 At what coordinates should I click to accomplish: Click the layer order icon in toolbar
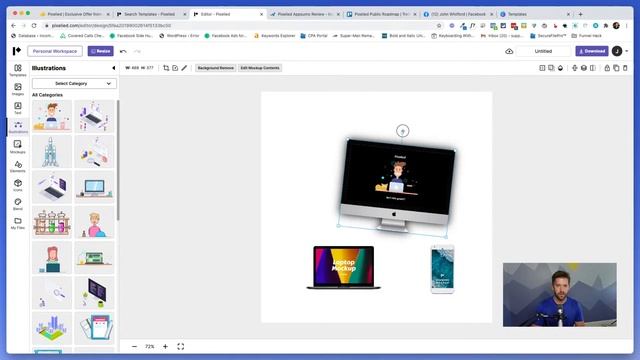551,68
